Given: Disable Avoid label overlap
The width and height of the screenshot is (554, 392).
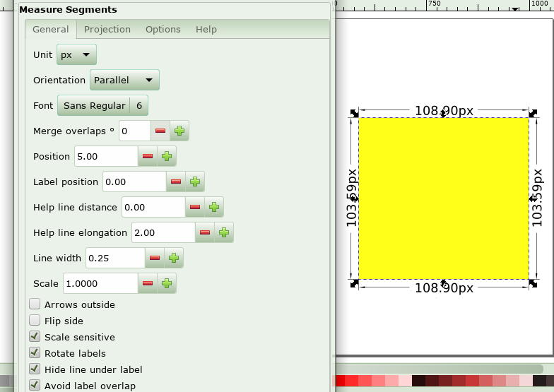Looking at the screenshot, I should [35, 386].
